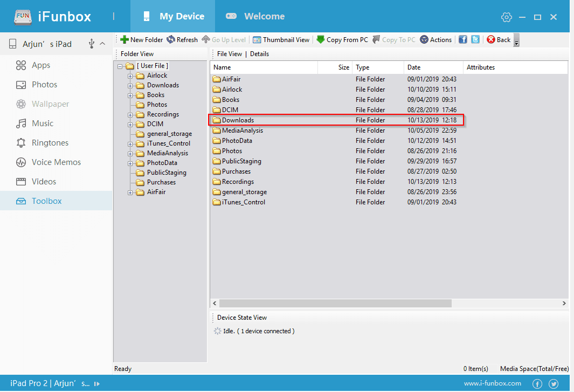Select Wallpaper in the sidebar
The width and height of the screenshot is (574, 392).
pyautogui.click(x=57, y=104)
